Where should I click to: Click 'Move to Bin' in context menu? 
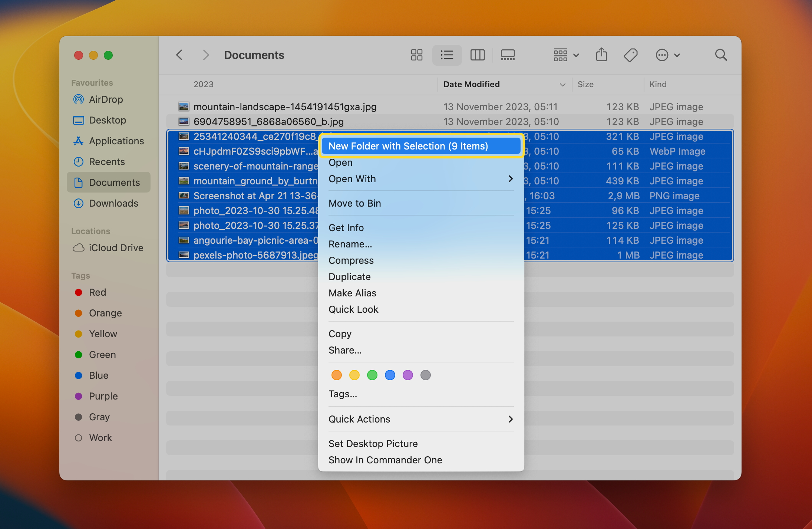354,203
